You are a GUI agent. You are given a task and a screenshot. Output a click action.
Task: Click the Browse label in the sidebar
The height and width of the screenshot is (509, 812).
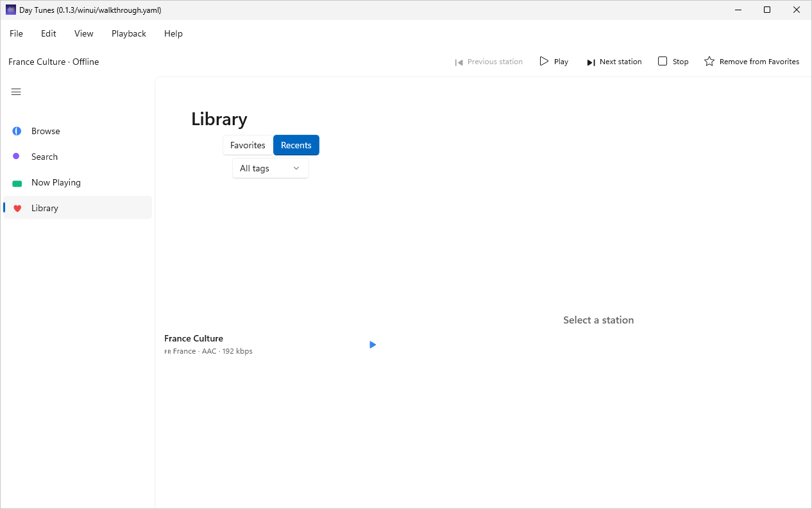[x=46, y=131]
